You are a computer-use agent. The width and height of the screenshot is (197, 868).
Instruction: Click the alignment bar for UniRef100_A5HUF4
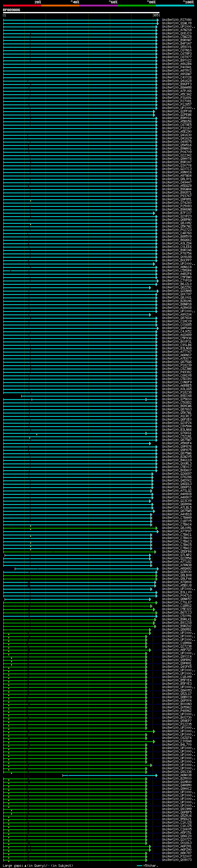pos(77,443)
